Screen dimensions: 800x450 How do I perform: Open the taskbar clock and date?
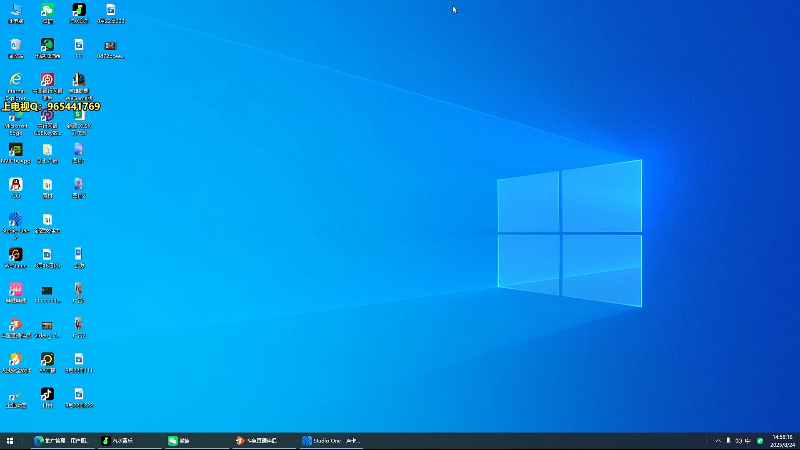[x=783, y=441]
